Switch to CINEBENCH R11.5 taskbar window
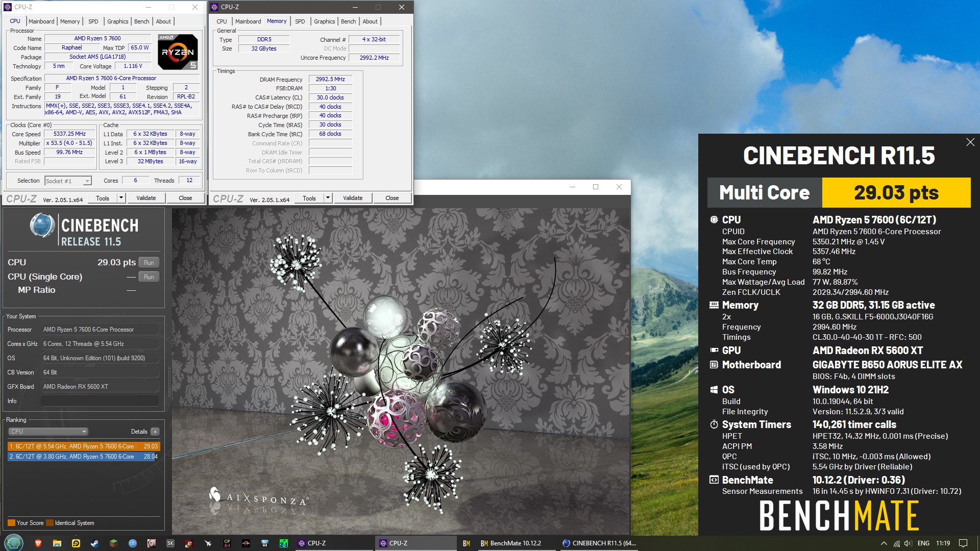 pos(599,543)
